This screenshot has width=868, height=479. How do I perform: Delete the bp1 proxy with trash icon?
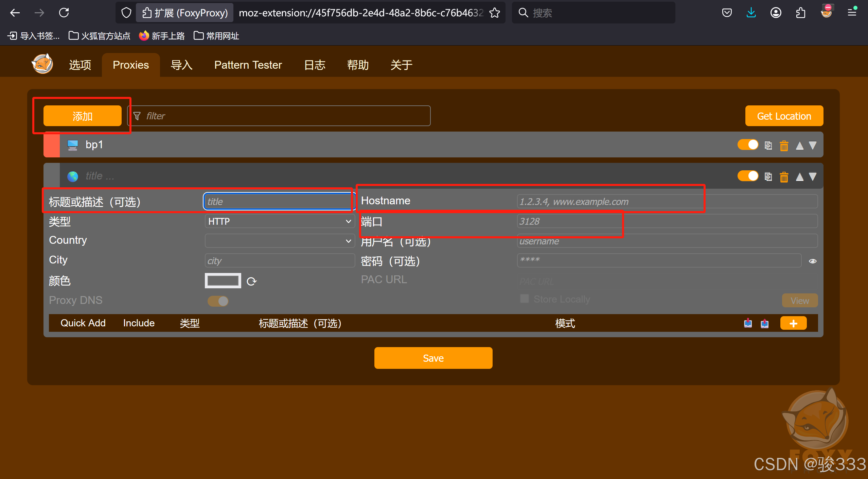(784, 146)
